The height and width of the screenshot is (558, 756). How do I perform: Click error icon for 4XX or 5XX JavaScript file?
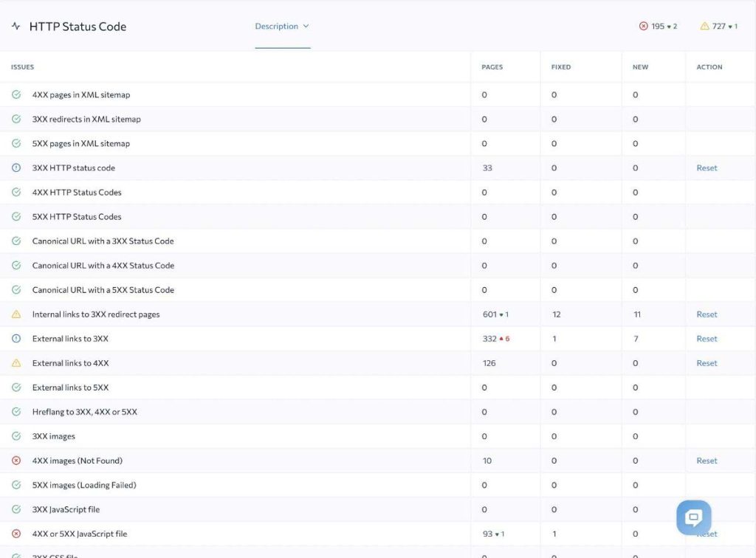coord(16,534)
